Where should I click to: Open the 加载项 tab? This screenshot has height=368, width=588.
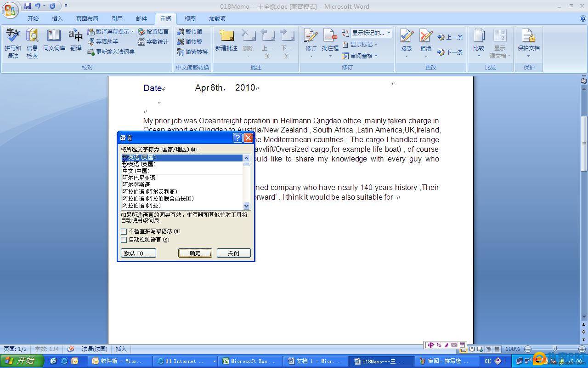tap(217, 19)
